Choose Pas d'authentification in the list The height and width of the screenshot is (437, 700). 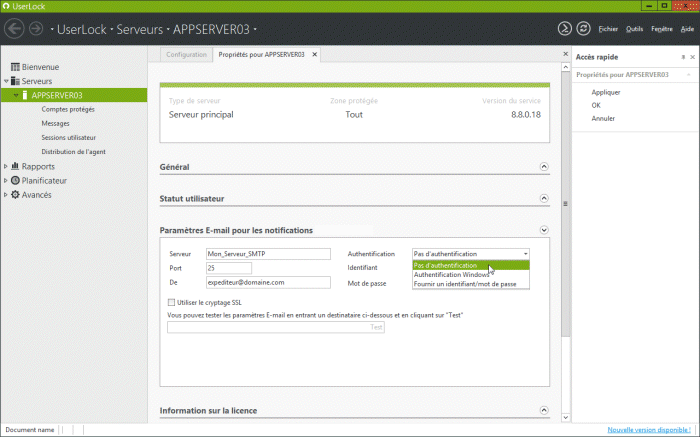click(x=471, y=265)
